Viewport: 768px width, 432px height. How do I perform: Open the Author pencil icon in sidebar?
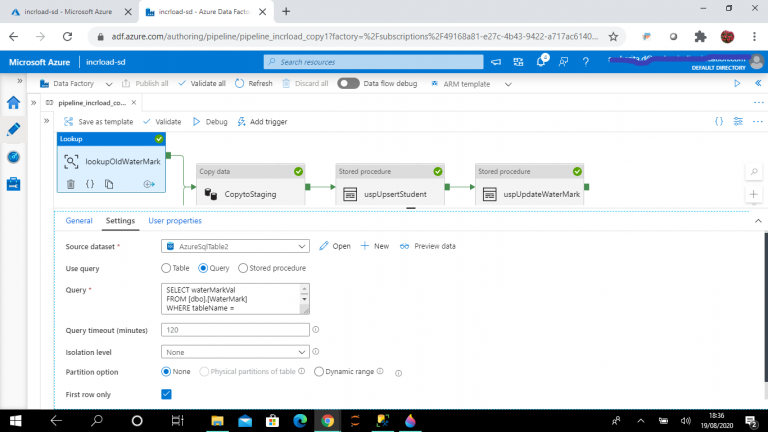(x=13, y=129)
